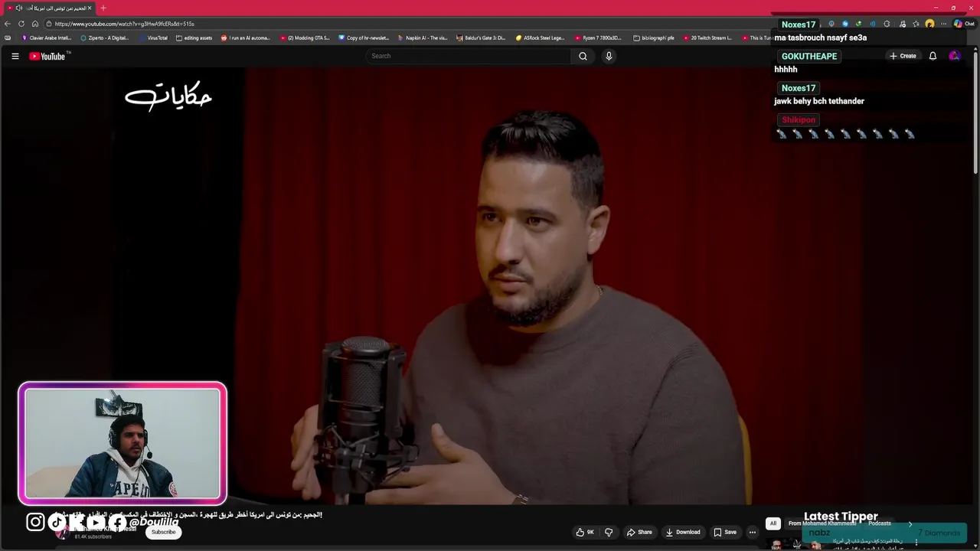Screen dimensions: 980x551
Task: Go back with the browser back arrow
Action: click(8, 24)
